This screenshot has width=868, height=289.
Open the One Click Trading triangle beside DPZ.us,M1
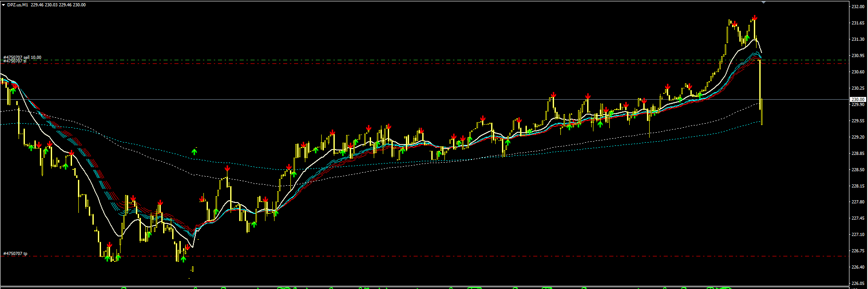(3, 5)
